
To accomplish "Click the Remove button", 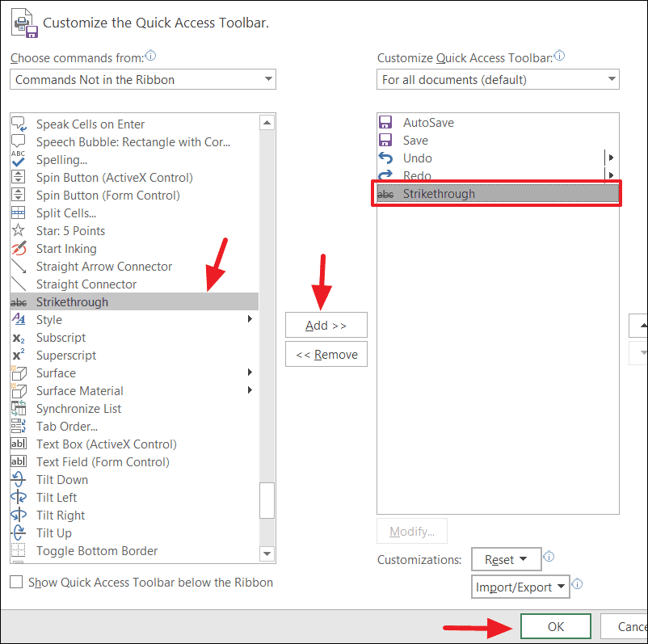I will (326, 354).
